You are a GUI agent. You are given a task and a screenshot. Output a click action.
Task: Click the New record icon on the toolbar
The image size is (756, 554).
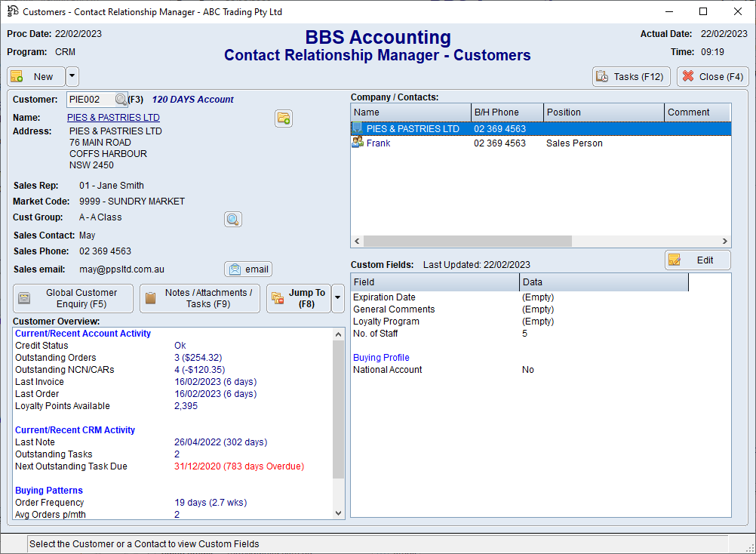tap(17, 75)
